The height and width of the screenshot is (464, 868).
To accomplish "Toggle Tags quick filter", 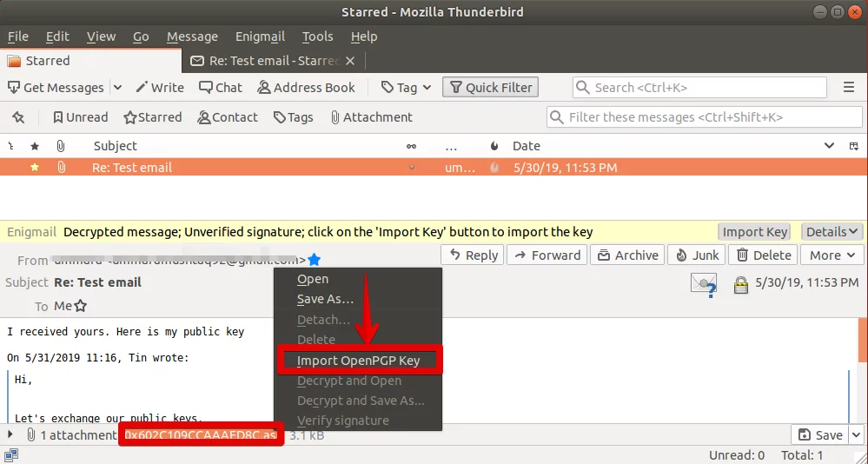I will (x=294, y=117).
